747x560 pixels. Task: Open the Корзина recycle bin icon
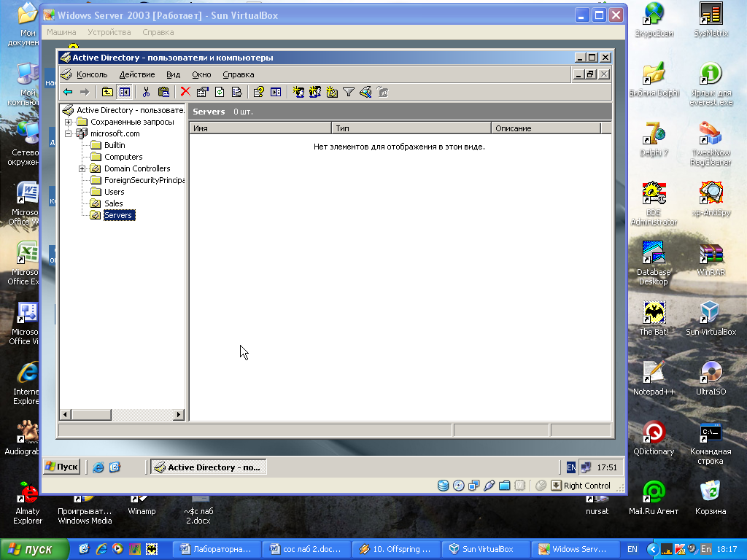tap(711, 498)
